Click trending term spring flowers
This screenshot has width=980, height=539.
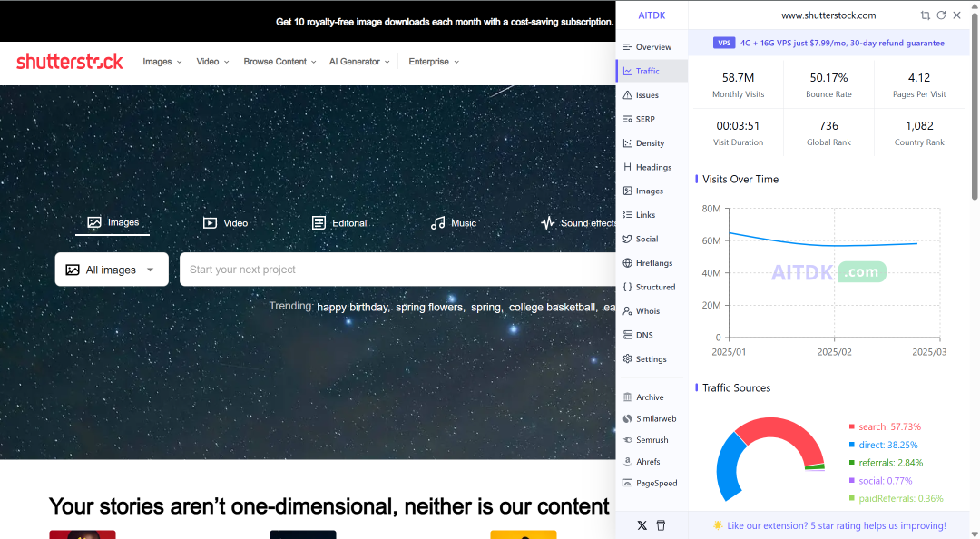429,307
